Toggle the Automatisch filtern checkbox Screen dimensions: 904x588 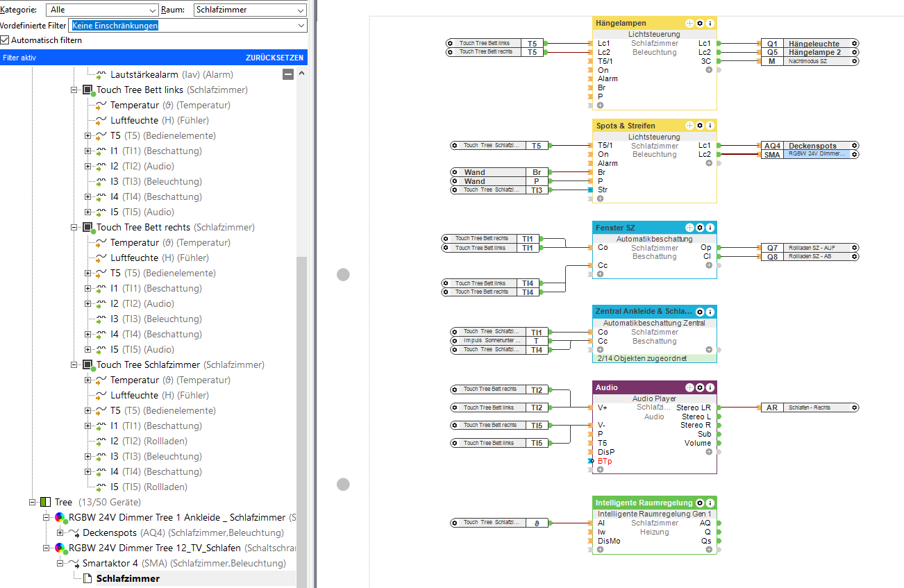coord(5,40)
